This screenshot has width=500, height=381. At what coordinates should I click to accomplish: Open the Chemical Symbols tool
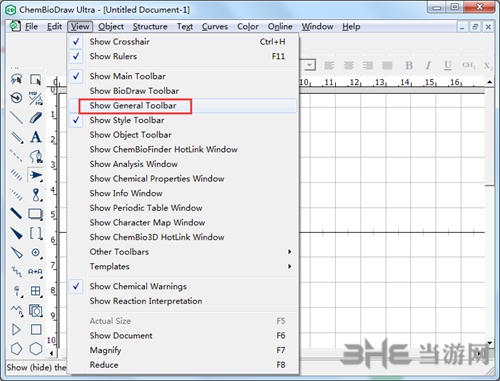coord(35,252)
